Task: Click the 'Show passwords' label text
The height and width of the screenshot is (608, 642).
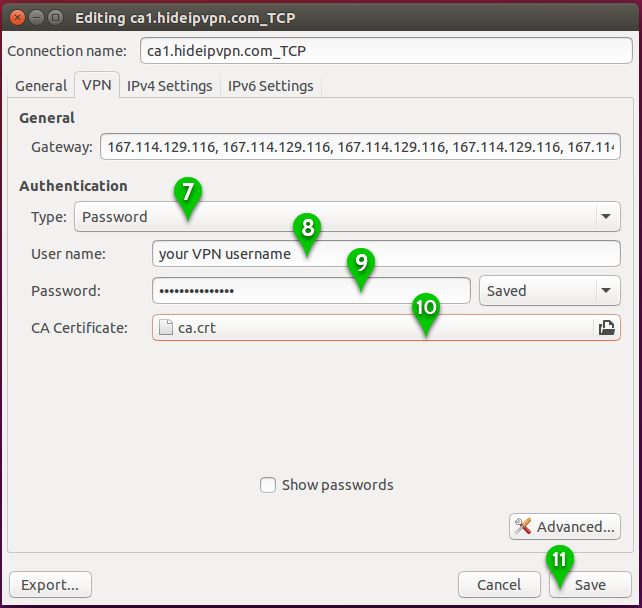Action: tap(337, 485)
